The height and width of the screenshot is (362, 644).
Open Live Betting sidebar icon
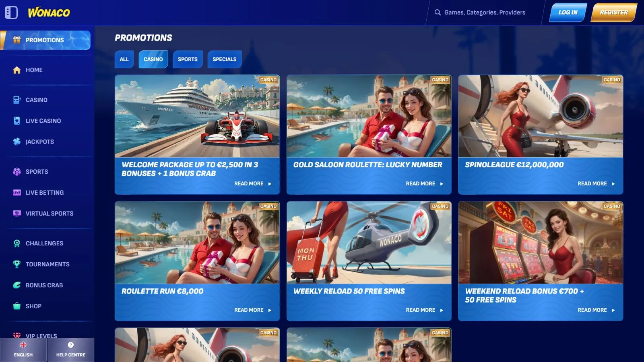(17, 193)
